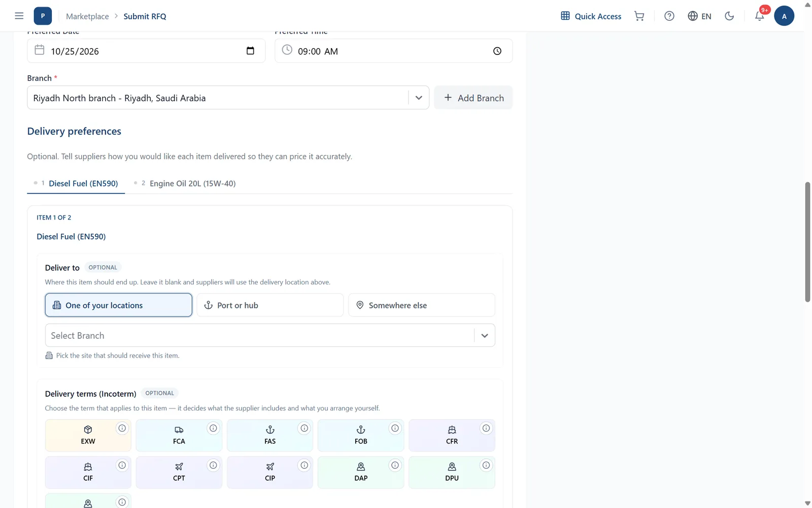
Task: Choose the DAP delivery term
Action: 361,472
